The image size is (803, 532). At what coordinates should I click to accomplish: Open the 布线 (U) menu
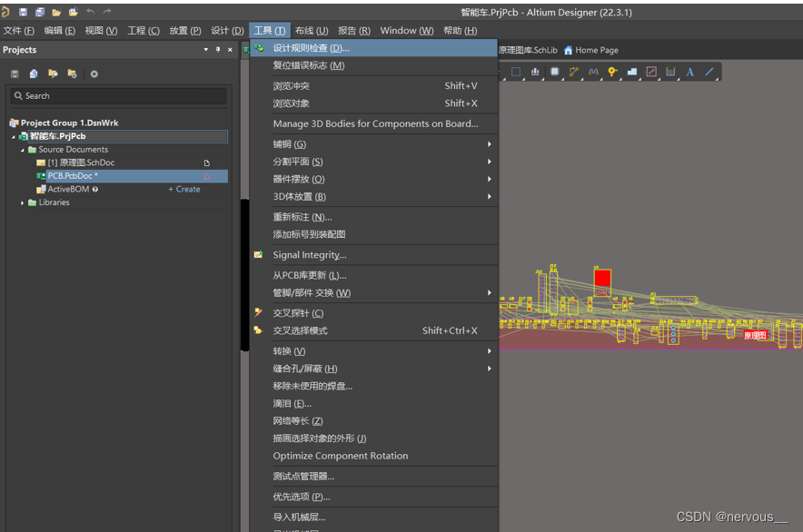click(x=312, y=31)
